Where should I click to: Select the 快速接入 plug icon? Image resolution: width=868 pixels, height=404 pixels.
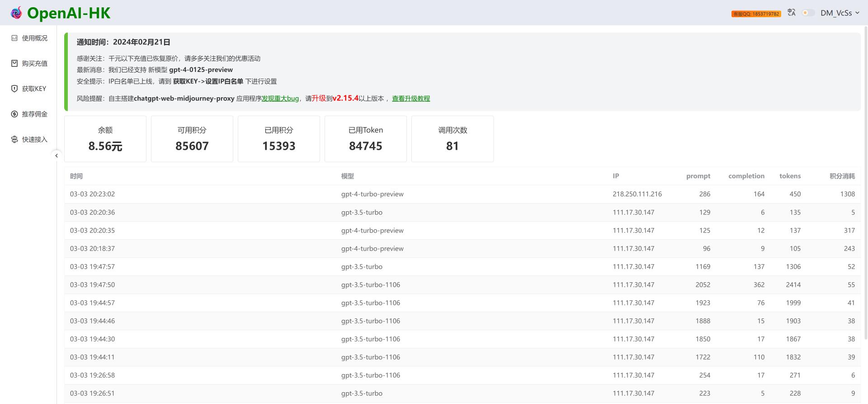14,139
